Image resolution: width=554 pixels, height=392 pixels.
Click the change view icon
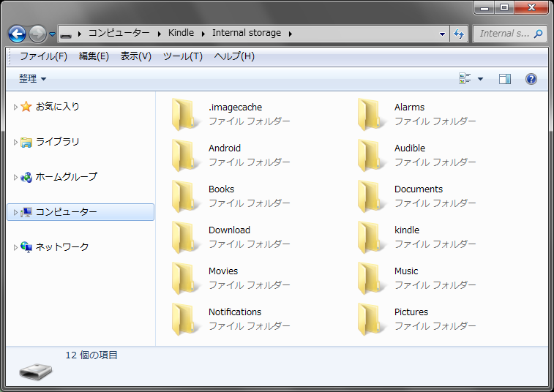(x=465, y=79)
